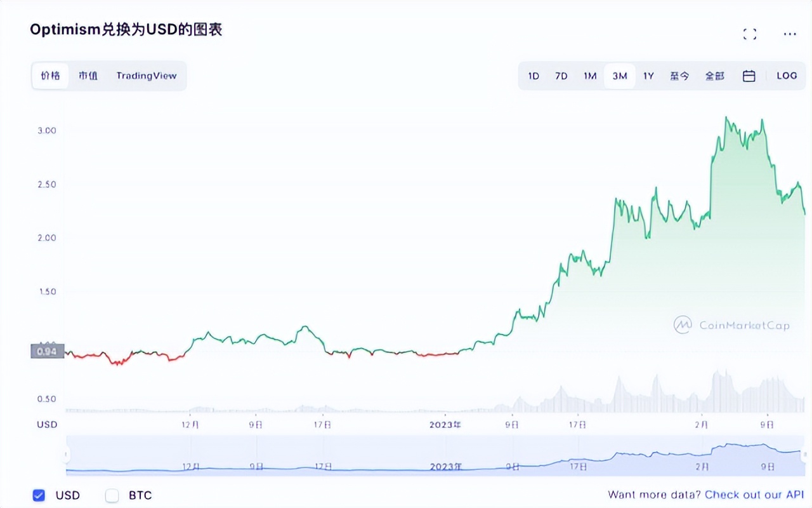812x508 pixels.
Task: Click the "Optimism兑换为USD的图表" chart title
Action: pyautogui.click(x=126, y=30)
